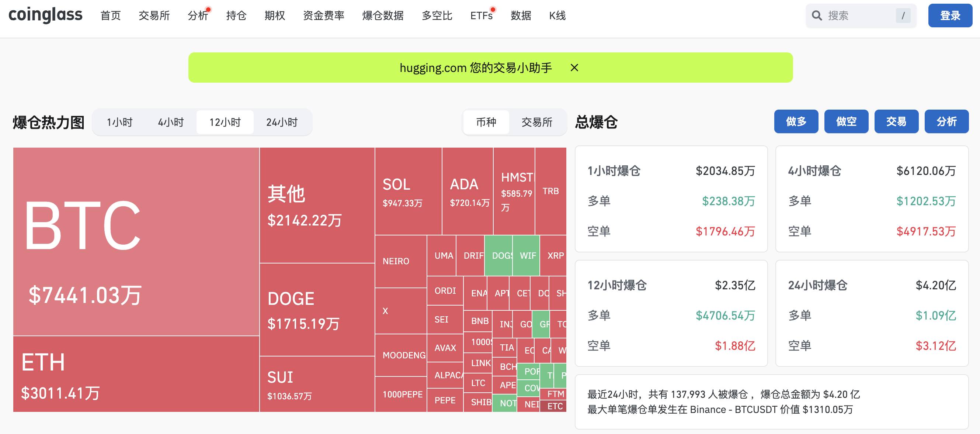Switch heatmap view to 币种
The image size is (980, 434).
click(x=486, y=122)
